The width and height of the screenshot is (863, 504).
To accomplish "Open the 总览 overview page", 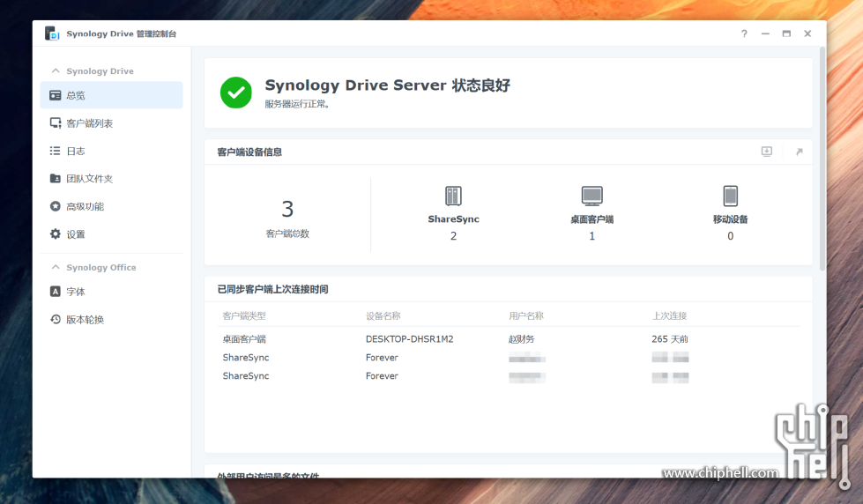I will tap(111, 95).
